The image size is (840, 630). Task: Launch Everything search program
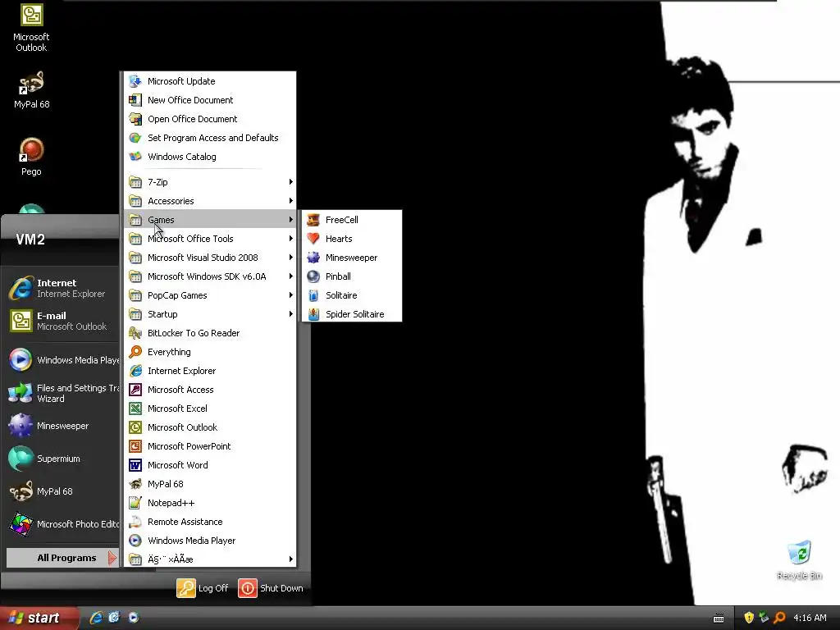pos(210,352)
